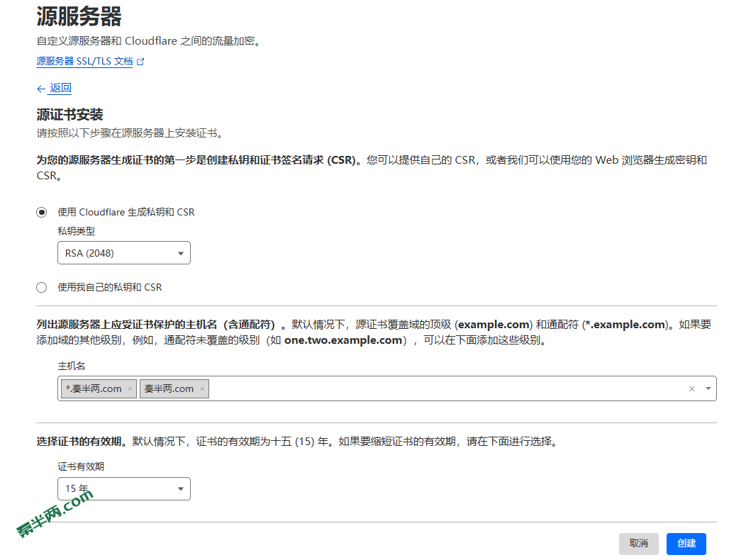The width and height of the screenshot is (746, 560).
Task: Click the blue 创建 button
Action: (x=686, y=544)
